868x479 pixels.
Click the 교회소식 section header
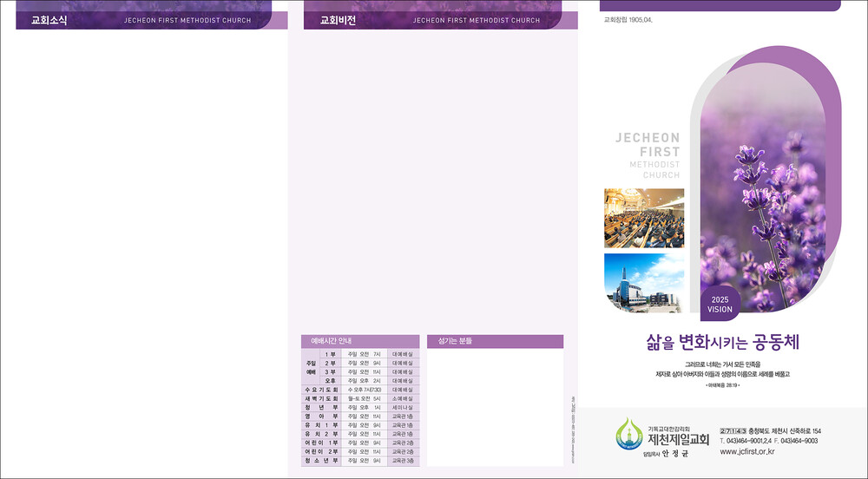pyautogui.click(x=49, y=20)
